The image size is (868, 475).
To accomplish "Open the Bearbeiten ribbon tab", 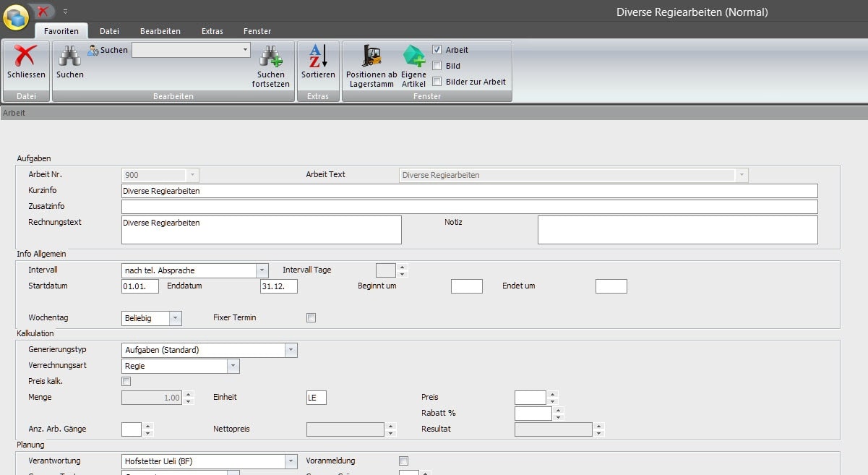I will pyautogui.click(x=160, y=31).
